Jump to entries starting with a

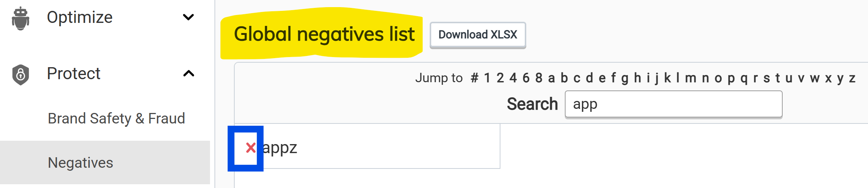pyautogui.click(x=551, y=78)
